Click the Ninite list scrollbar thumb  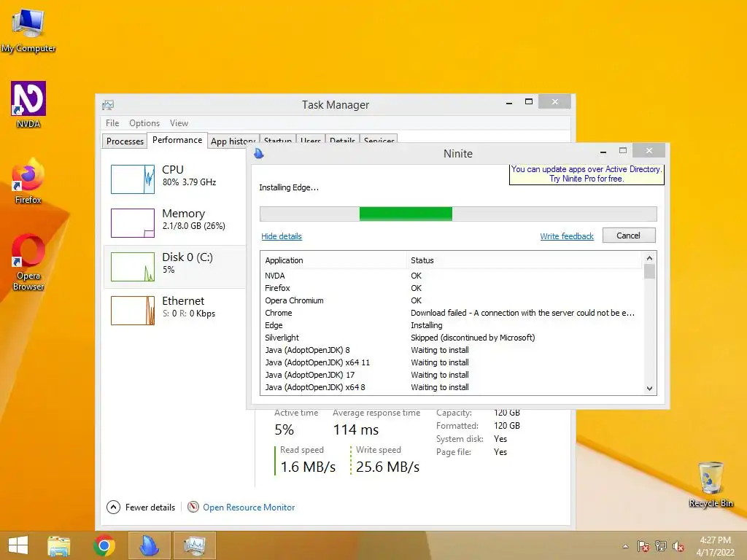click(649, 271)
